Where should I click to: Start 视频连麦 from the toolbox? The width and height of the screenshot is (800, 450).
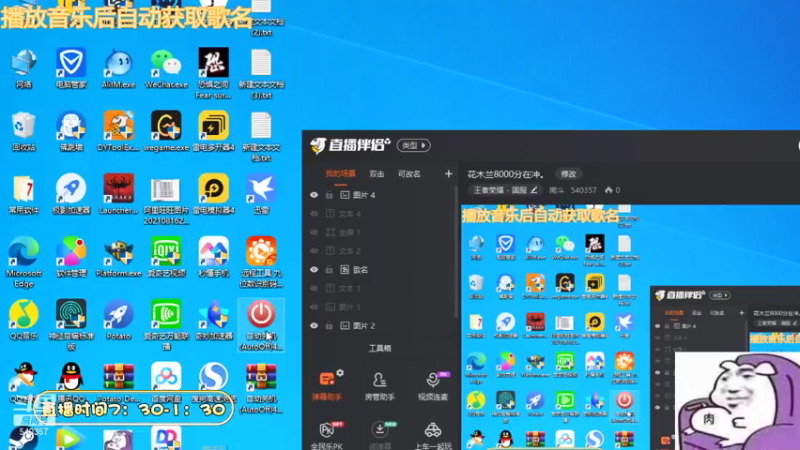(433, 385)
